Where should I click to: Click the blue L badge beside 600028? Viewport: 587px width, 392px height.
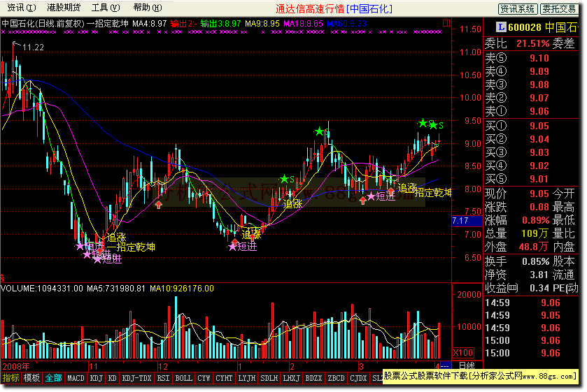click(x=500, y=27)
